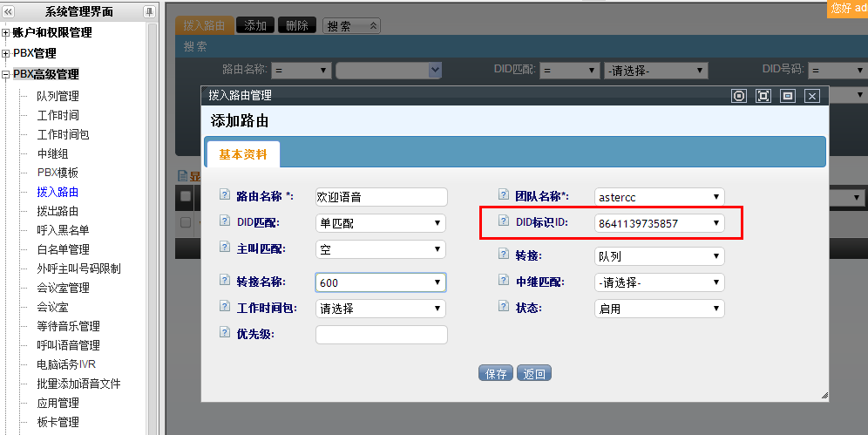The height and width of the screenshot is (435, 868).
Task: Click the 优先级 input field
Action: (x=381, y=335)
